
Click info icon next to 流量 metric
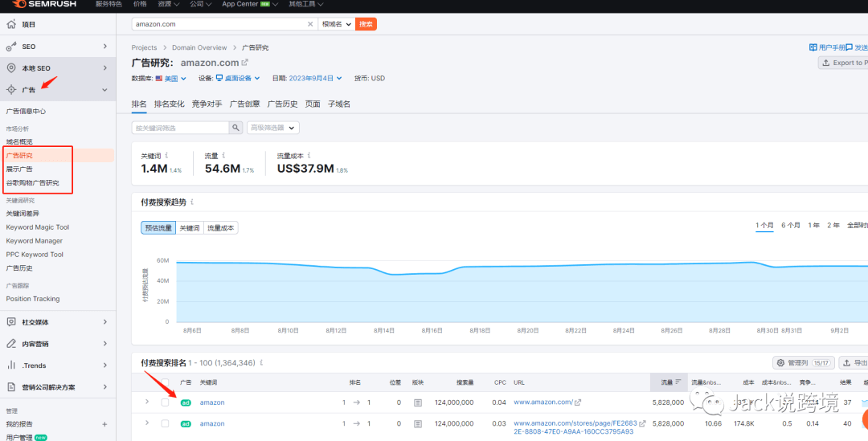(x=223, y=156)
